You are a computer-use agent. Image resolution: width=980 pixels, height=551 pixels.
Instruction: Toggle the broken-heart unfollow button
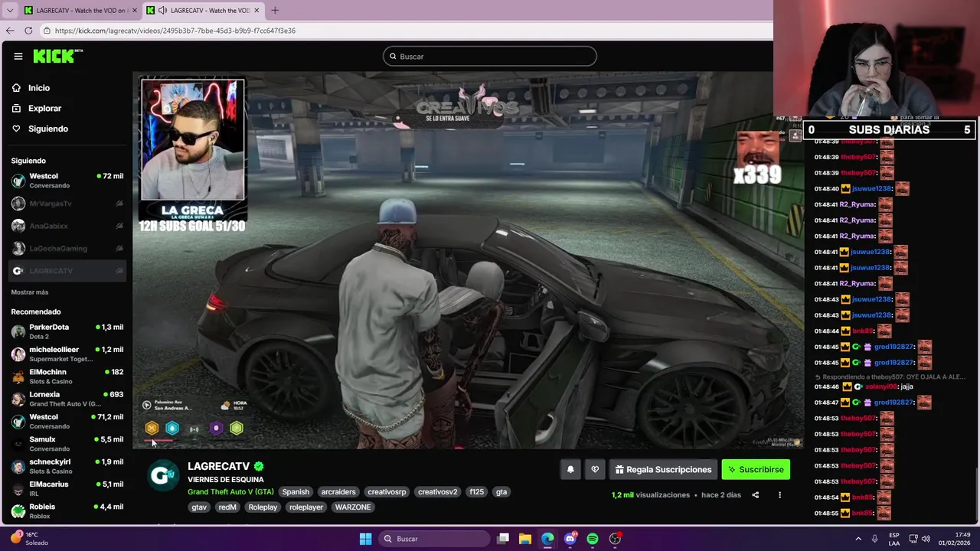595,470
